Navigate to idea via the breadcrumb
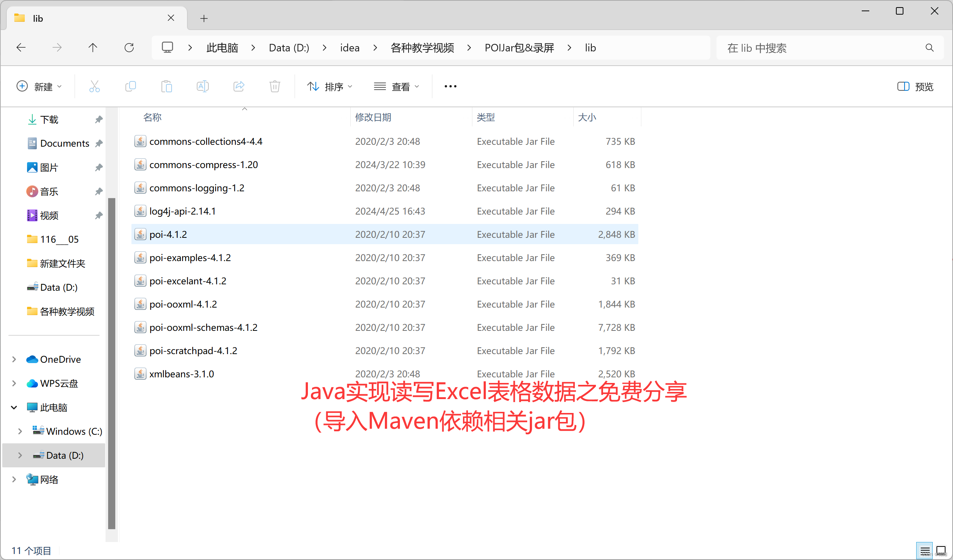The height and width of the screenshot is (560, 953). coord(350,47)
